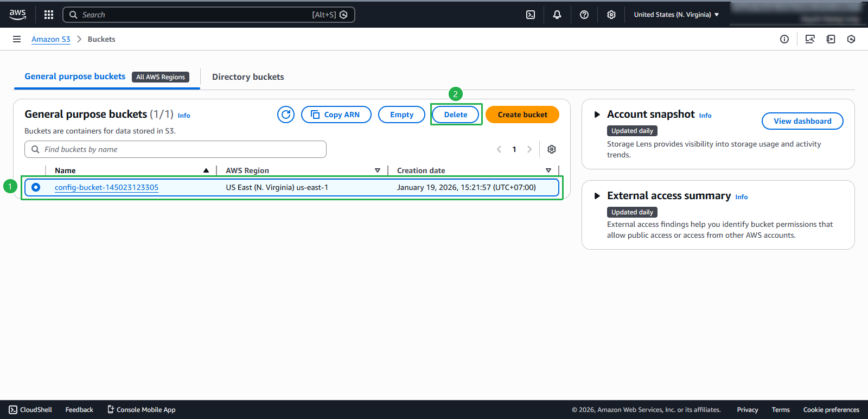Launch CloudShell from top navigation icon
868x419 pixels.
point(531,15)
